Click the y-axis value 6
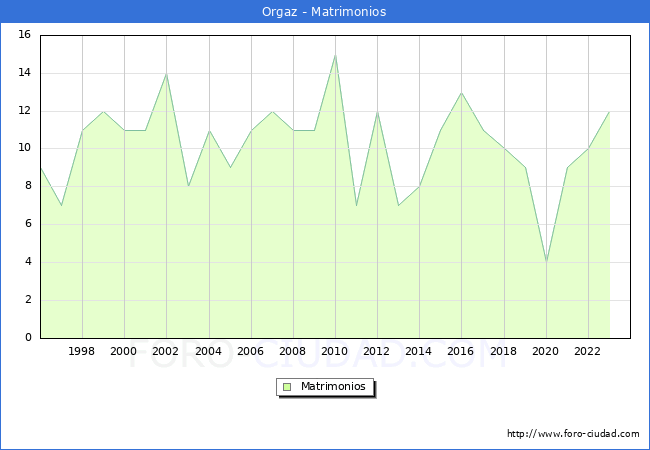The image size is (650, 450). coord(28,224)
